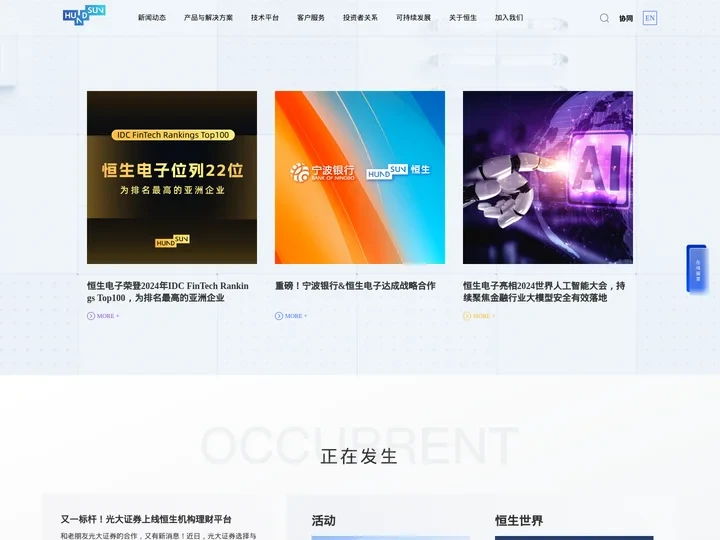Click orange arrow circle icon beside AI article MORE
The image size is (720, 540).
point(467,316)
